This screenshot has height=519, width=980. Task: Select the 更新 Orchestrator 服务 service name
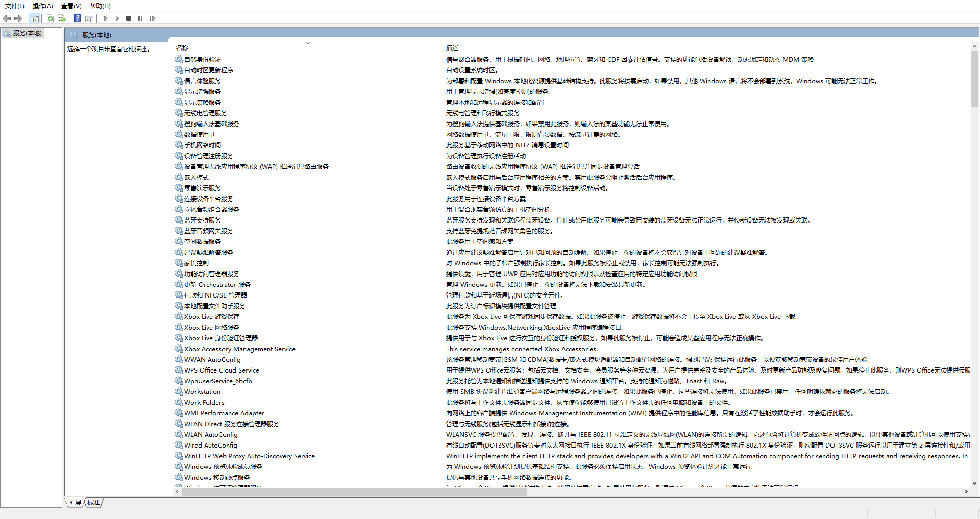[217, 285]
